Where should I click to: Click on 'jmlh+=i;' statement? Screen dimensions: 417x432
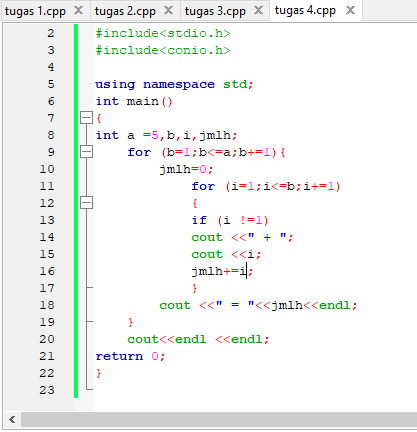pos(222,271)
